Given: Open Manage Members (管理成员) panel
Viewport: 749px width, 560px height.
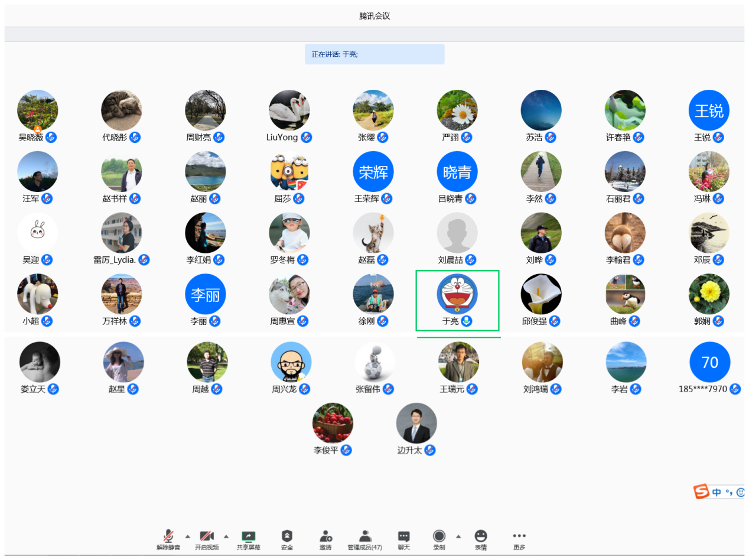Looking at the screenshot, I should [x=364, y=537].
